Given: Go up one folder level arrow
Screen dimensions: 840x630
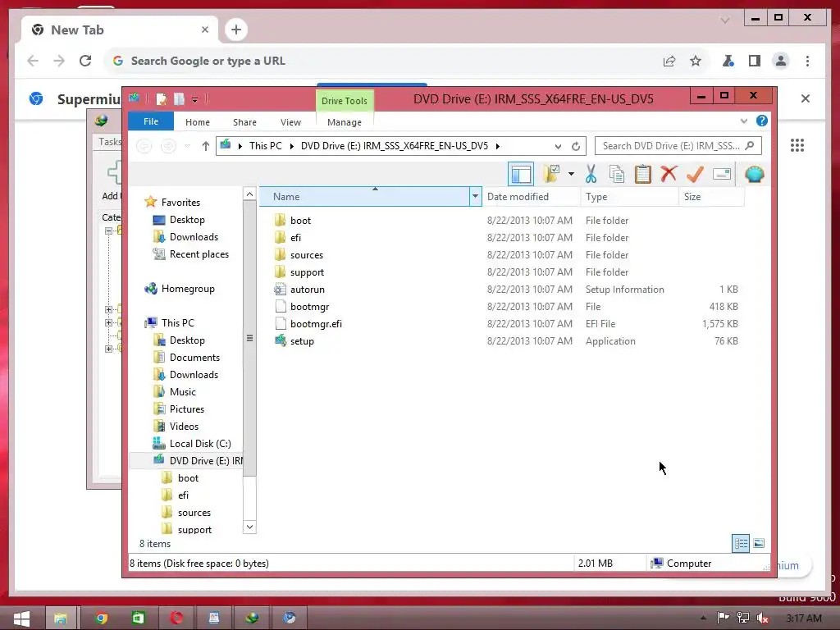Looking at the screenshot, I should [x=206, y=146].
